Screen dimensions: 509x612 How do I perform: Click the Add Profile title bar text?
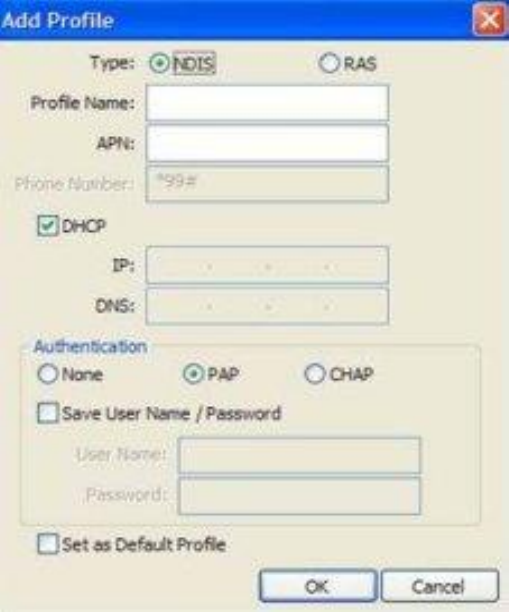click(57, 20)
